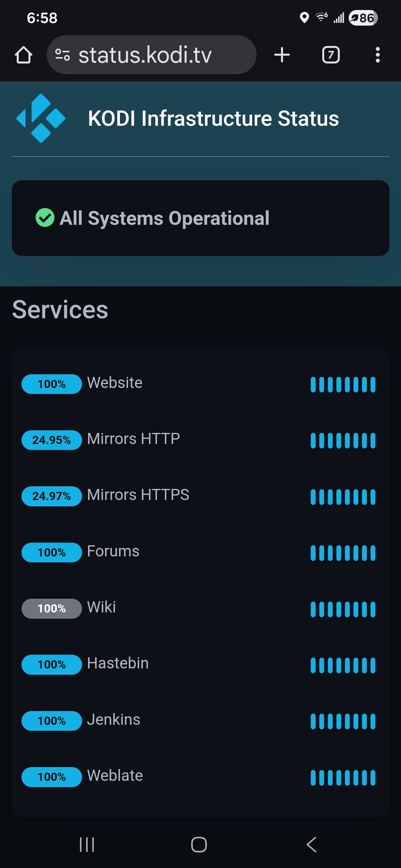Tap Android home navigation button
401x868 pixels.
tap(199, 845)
